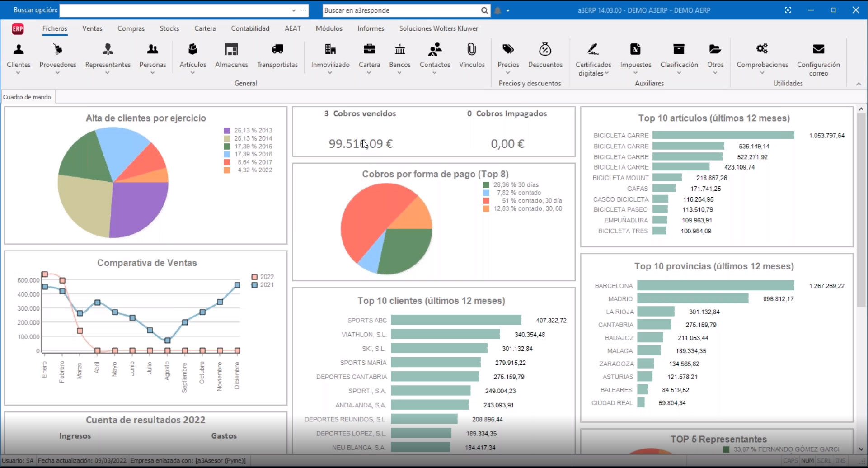Screen dimensions: 868x468
Task: Expand the dropdown arrow under Comprobaciones
Action: click(762, 73)
